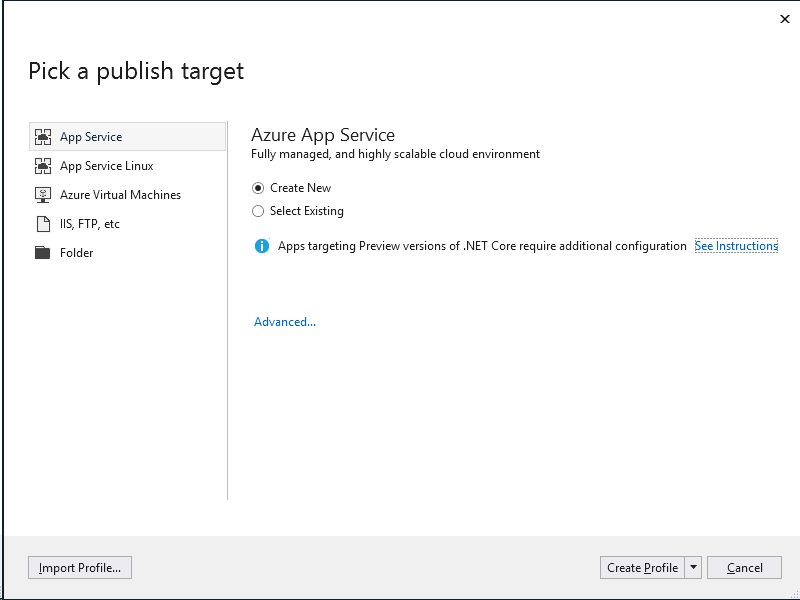Select App Service publish target
The image size is (800, 600).
tap(128, 137)
